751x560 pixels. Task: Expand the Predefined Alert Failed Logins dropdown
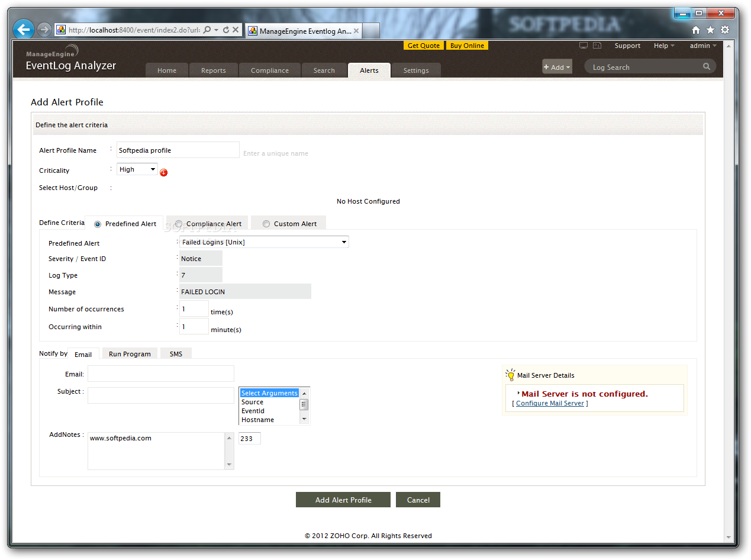point(264,242)
